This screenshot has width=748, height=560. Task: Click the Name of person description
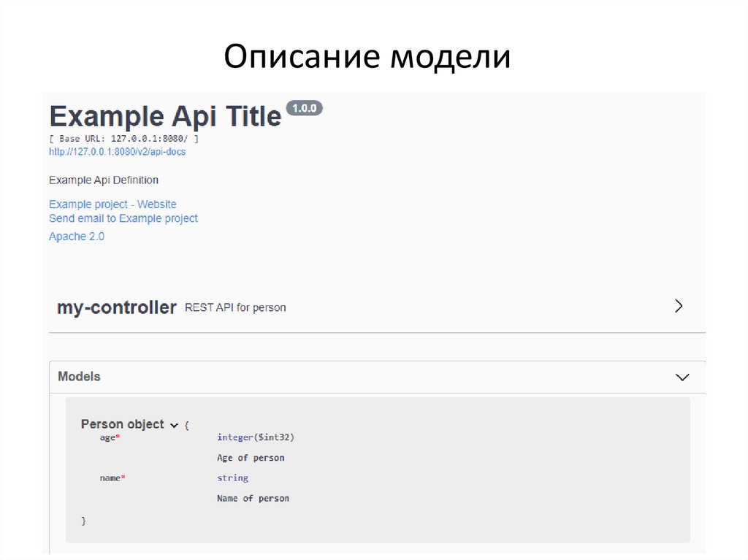[253, 499]
